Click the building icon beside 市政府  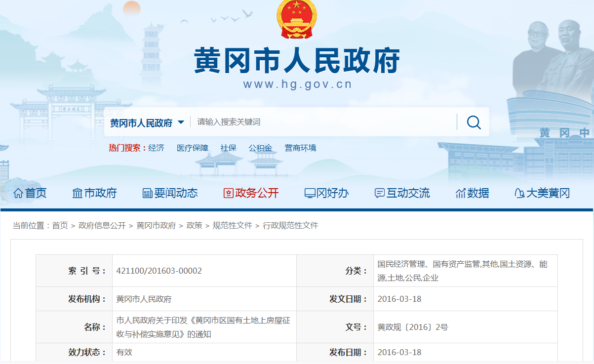(77, 193)
